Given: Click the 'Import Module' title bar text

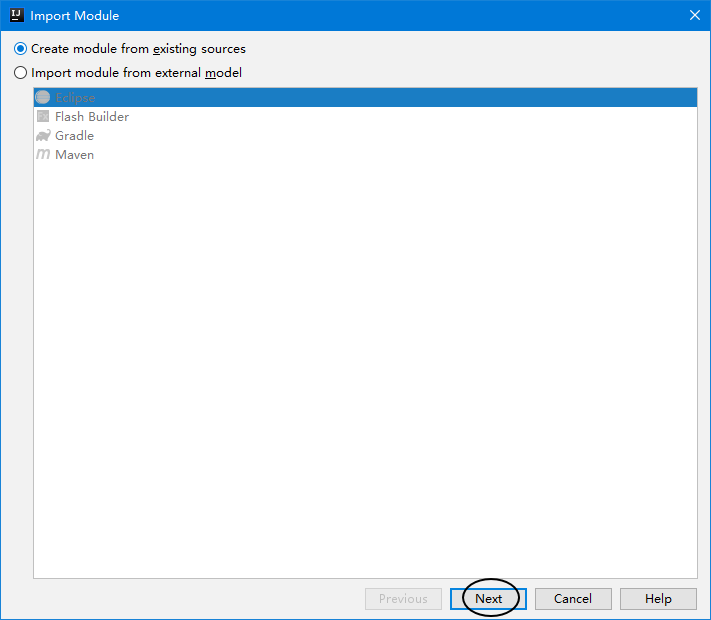Looking at the screenshot, I should [x=75, y=16].
